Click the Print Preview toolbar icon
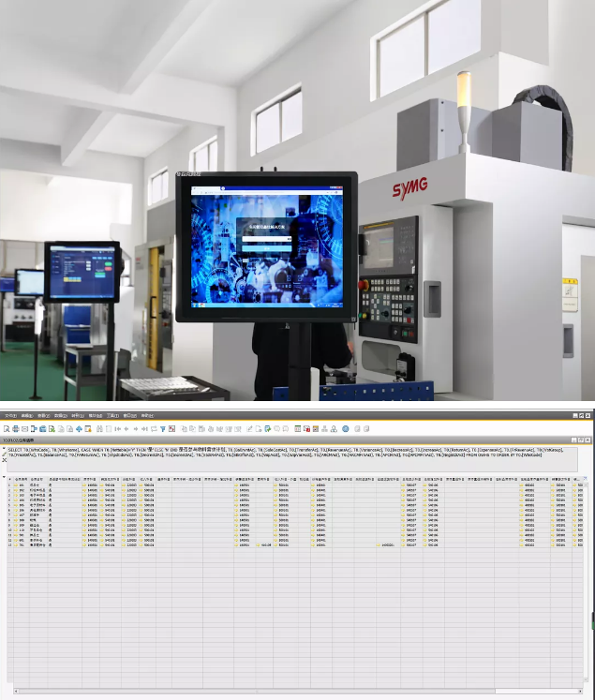The height and width of the screenshot is (700, 595). click(7, 428)
